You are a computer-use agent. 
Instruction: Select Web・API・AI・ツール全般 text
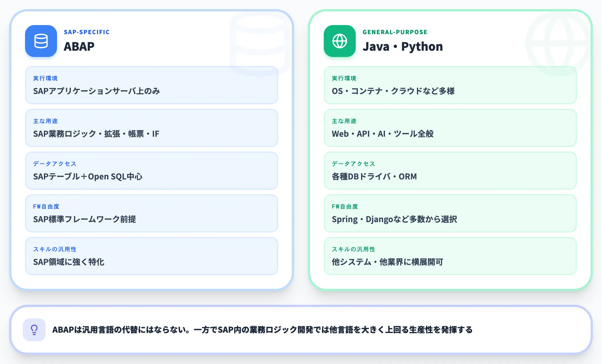[x=383, y=134]
